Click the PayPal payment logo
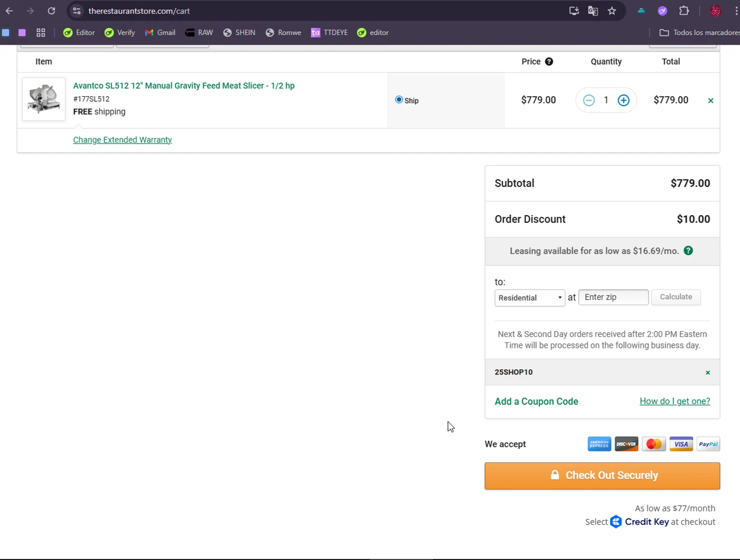The image size is (740, 560). [x=708, y=444]
